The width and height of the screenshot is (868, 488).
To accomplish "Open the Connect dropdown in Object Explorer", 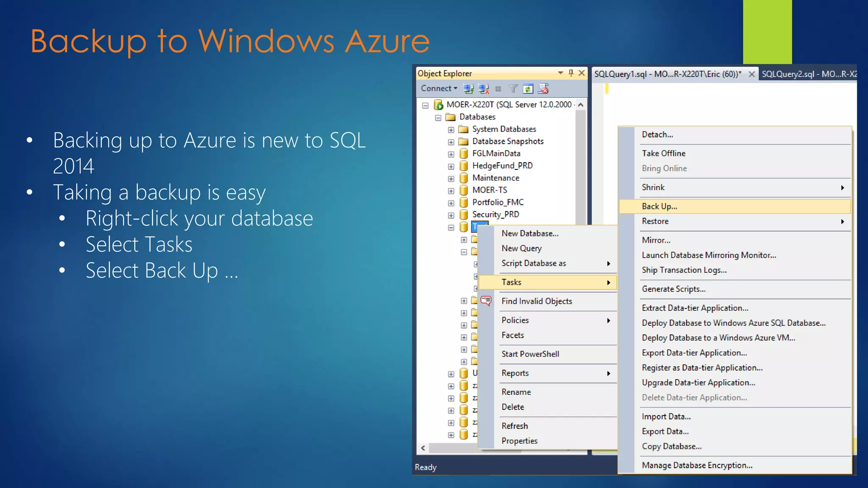I will pos(439,88).
